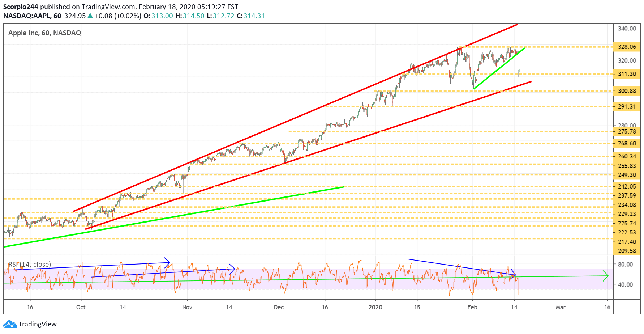
Task: Click the TradingView.com text in the header
Action: point(108,7)
